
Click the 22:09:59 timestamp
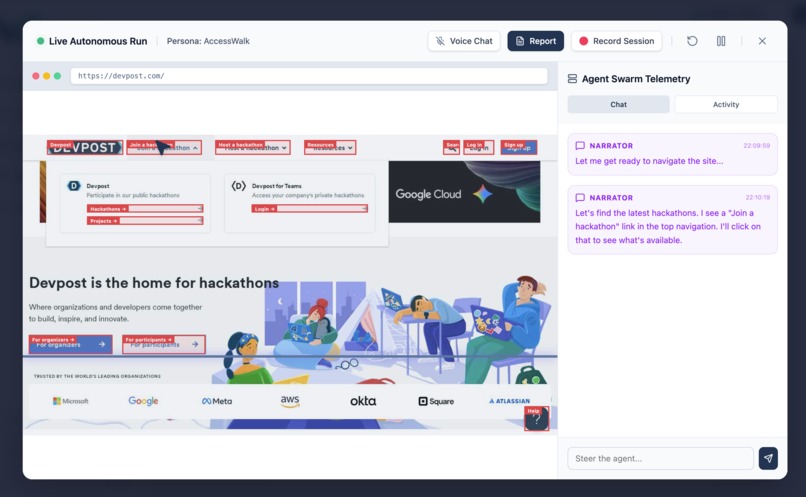pos(757,145)
